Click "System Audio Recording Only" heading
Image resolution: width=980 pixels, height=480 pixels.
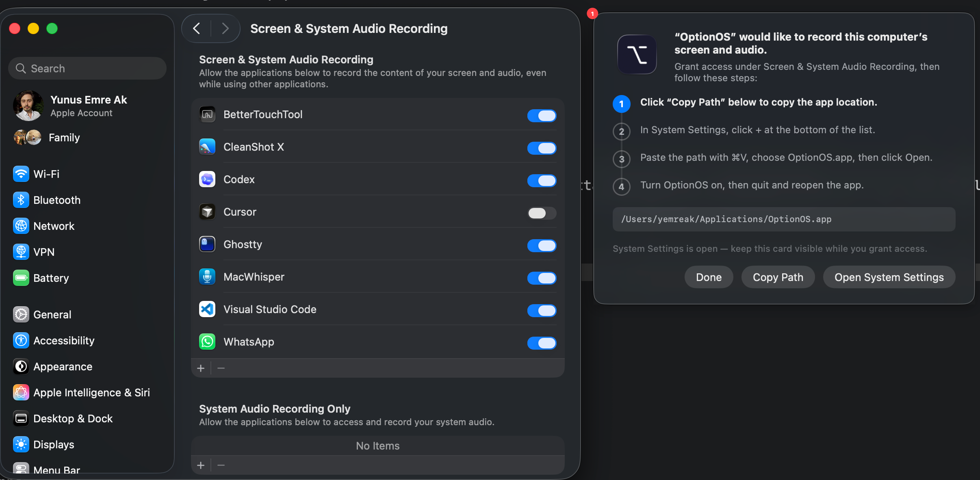[x=275, y=409]
